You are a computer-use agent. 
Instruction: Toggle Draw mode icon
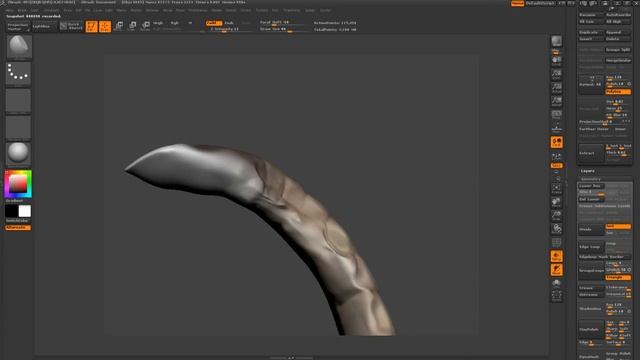coord(105,27)
